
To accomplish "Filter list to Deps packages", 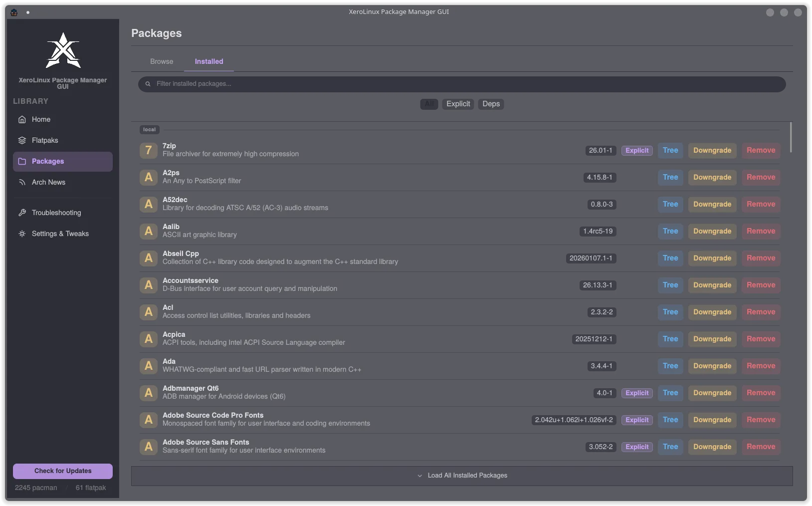I will pos(491,104).
